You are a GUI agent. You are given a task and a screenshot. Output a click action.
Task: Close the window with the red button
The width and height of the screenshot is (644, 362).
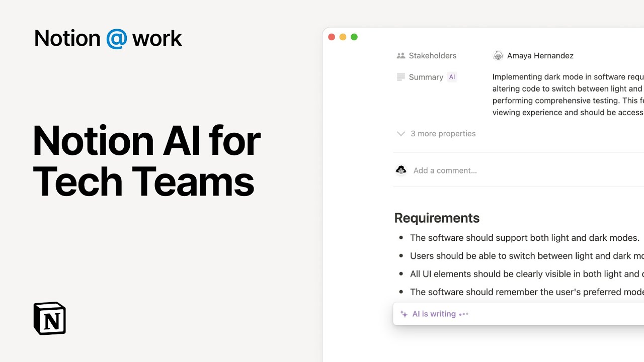[x=332, y=37]
